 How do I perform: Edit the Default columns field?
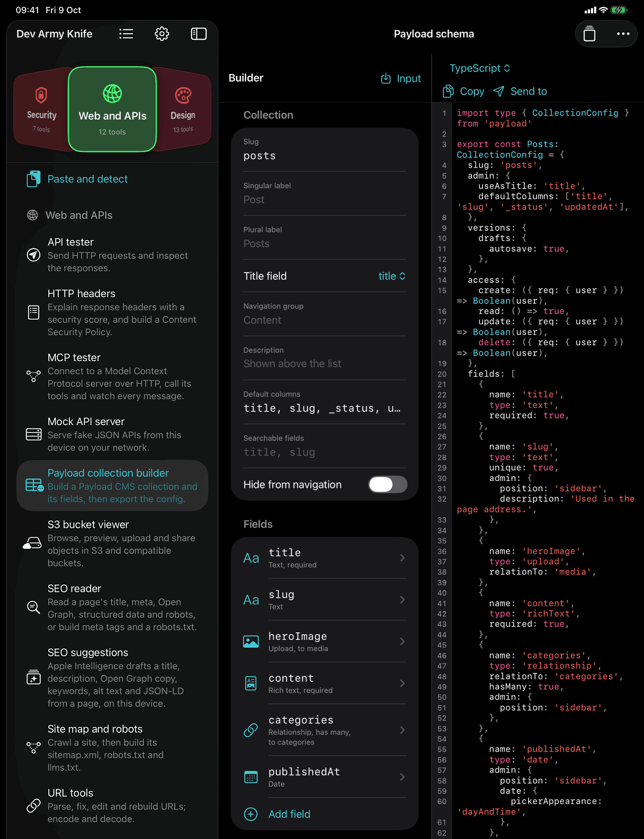[325, 402]
